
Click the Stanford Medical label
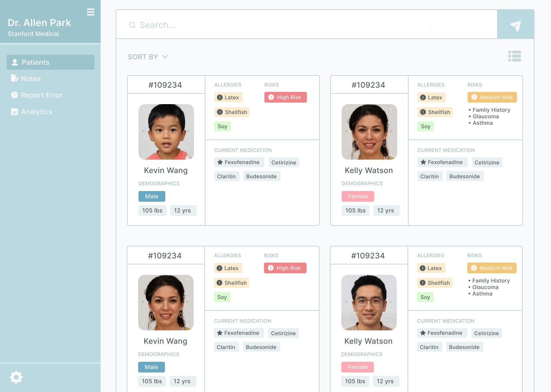point(33,34)
